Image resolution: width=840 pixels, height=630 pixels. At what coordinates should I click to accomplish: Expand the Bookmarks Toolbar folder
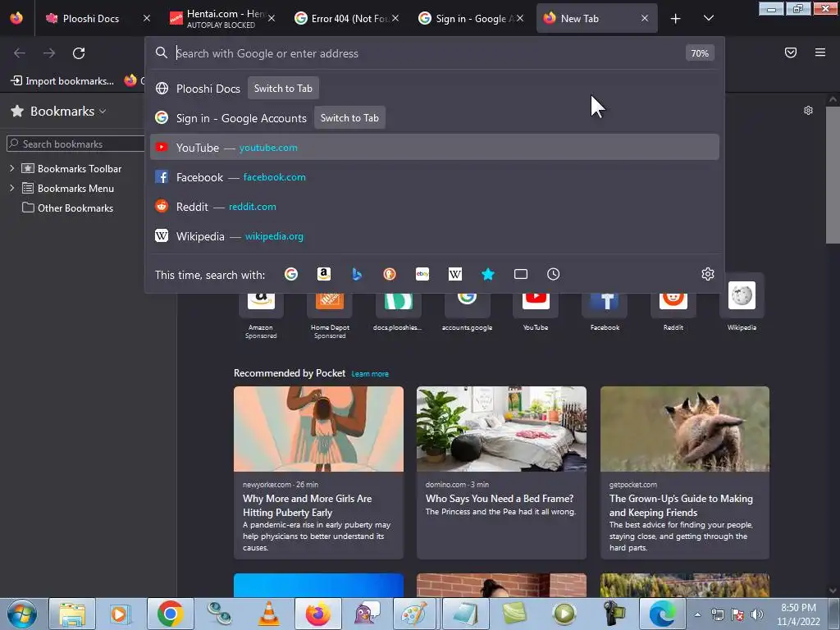(11, 168)
